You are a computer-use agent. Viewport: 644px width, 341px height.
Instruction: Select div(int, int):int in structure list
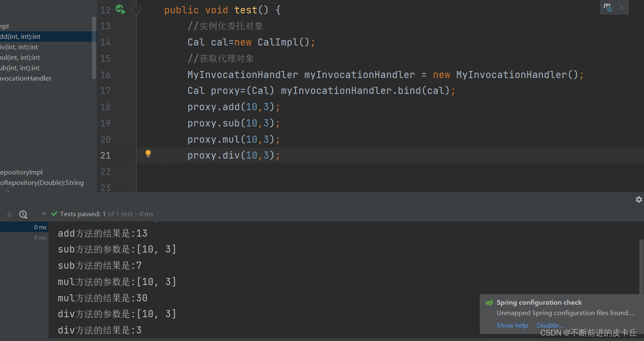point(46,47)
